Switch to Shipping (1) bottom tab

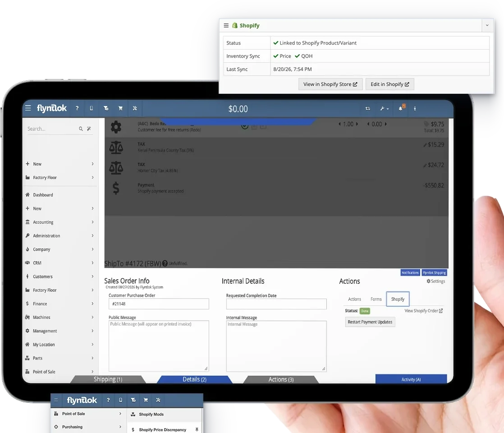tap(108, 379)
